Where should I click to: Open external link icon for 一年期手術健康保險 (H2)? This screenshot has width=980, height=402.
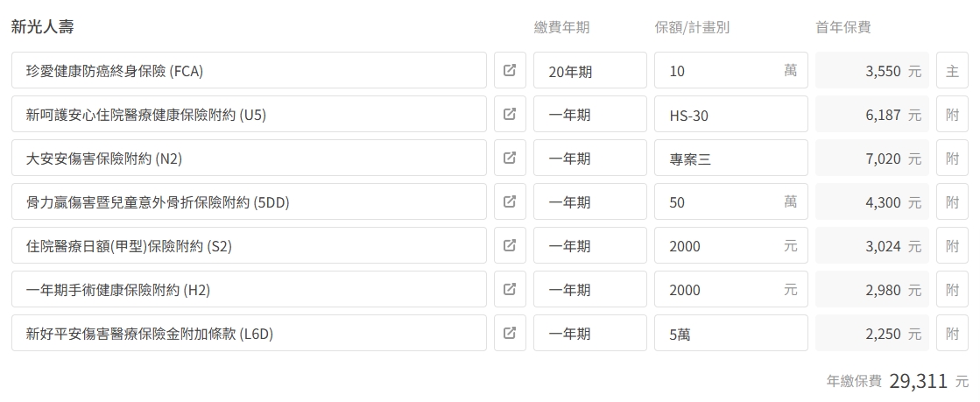coord(510,289)
